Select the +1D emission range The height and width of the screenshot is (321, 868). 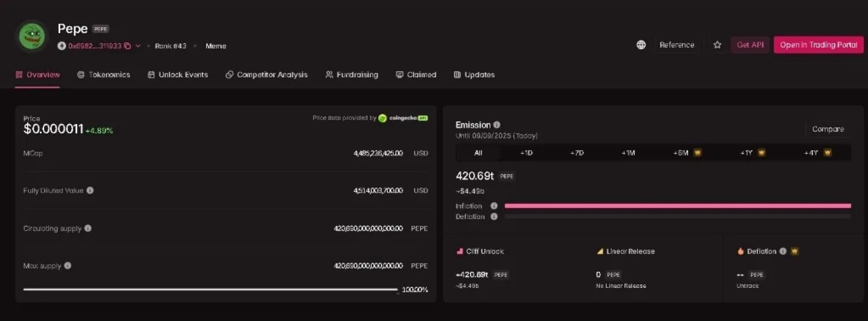tap(526, 153)
